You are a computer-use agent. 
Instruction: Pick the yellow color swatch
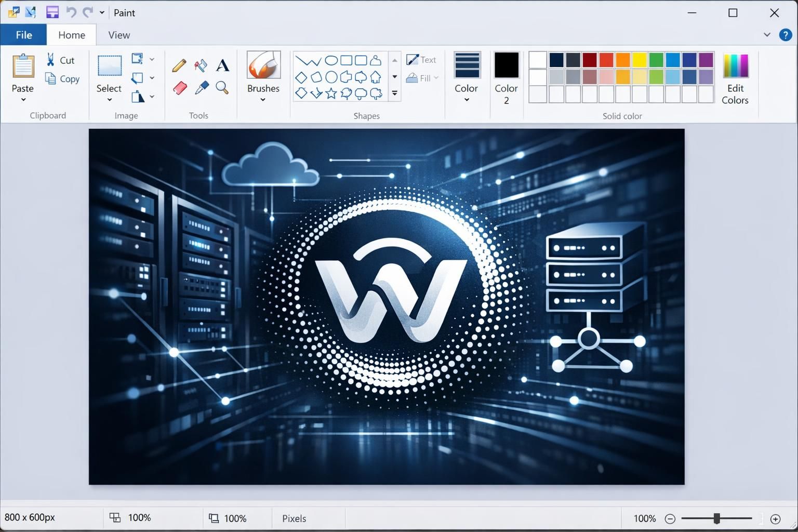click(x=640, y=60)
